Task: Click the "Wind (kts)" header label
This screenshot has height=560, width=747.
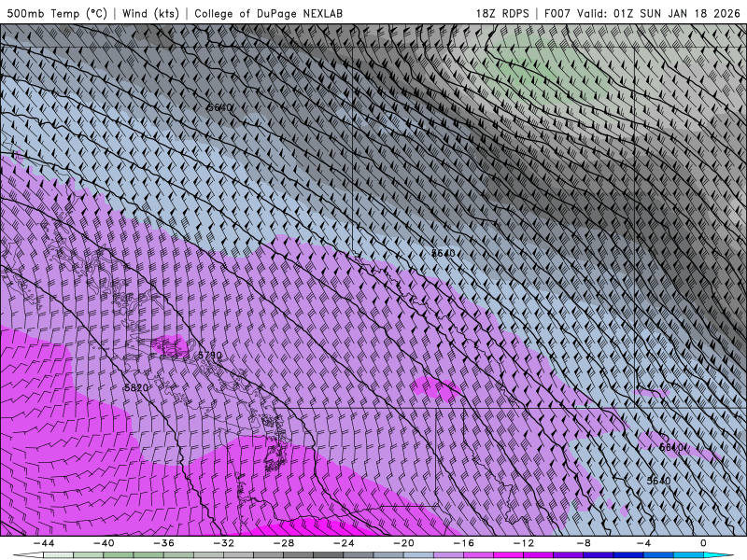Action: [x=150, y=13]
